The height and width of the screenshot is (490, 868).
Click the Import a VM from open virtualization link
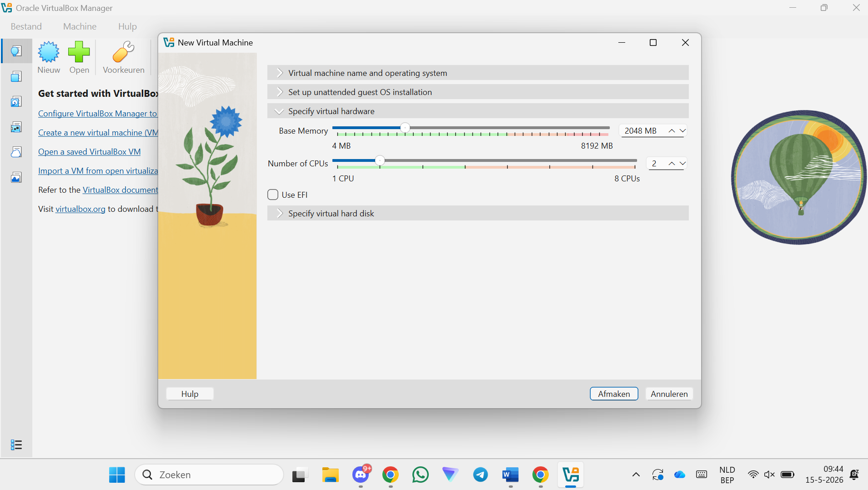point(98,170)
